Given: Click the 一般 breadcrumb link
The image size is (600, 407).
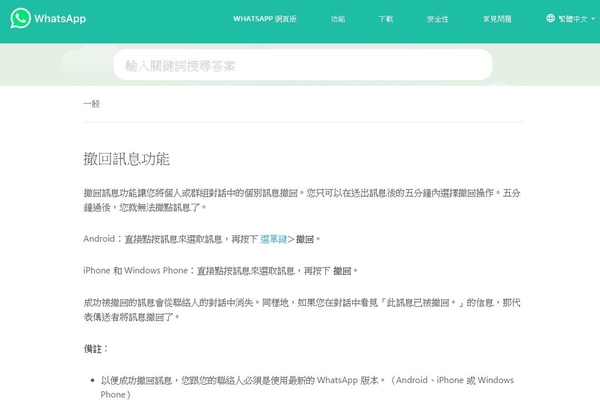Looking at the screenshot, I should (x=91, y=103).
